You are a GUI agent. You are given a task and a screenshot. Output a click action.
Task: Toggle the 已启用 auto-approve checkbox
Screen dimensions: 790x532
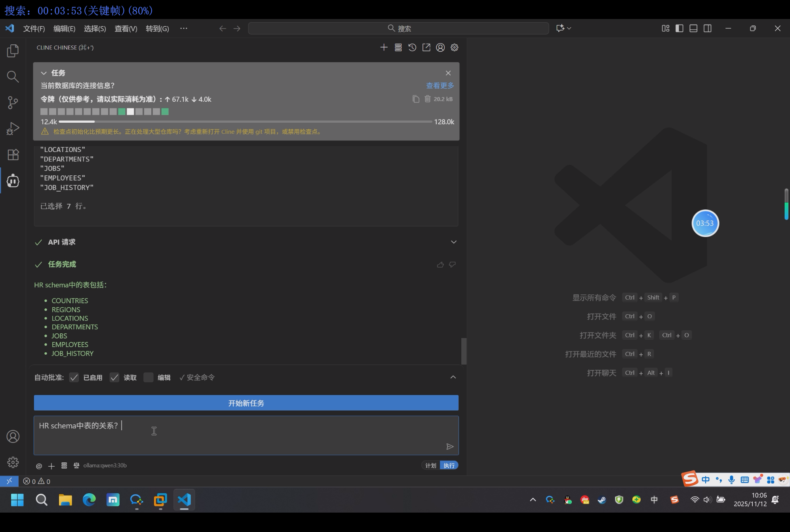pyautogui.click(x=74, y=377)
